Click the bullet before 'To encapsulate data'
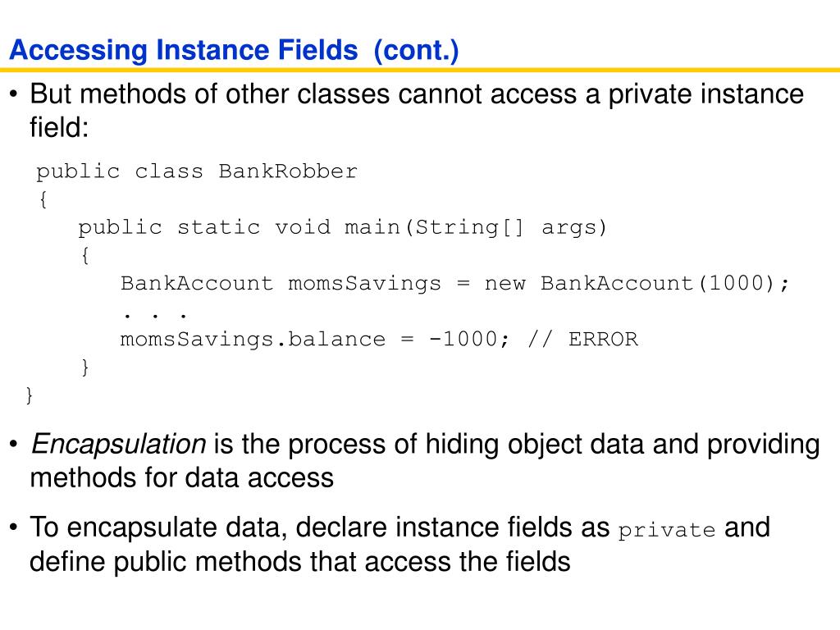 14,527
